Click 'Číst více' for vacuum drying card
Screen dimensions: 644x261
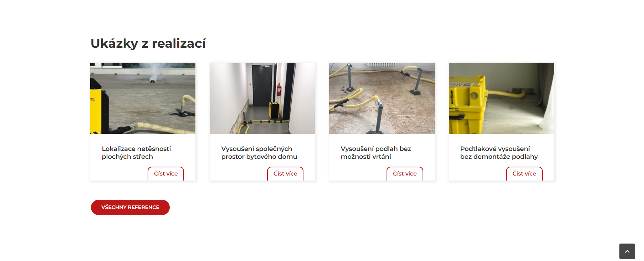pyautogui.click(x=524, y=174)
